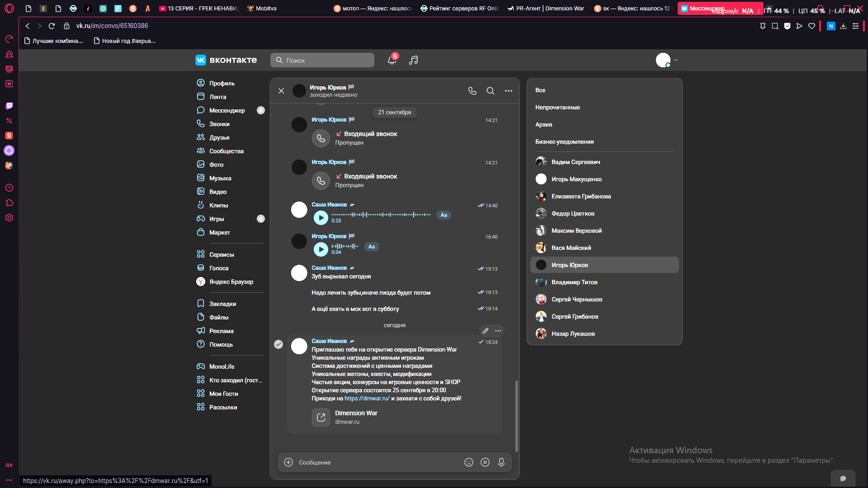The image size is (868, 488).
Task: Click the VK Поиск search field
Action: pos(322,60)
